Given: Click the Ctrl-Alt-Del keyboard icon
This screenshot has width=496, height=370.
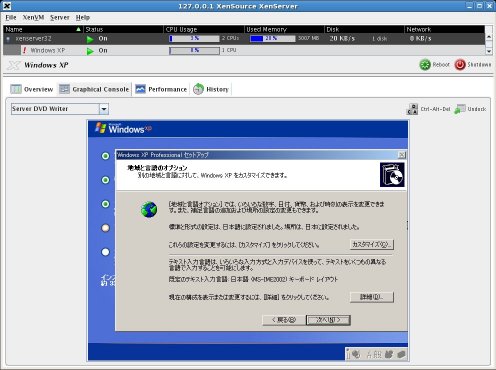Looking at the screenshot, I should click(412, 109).
